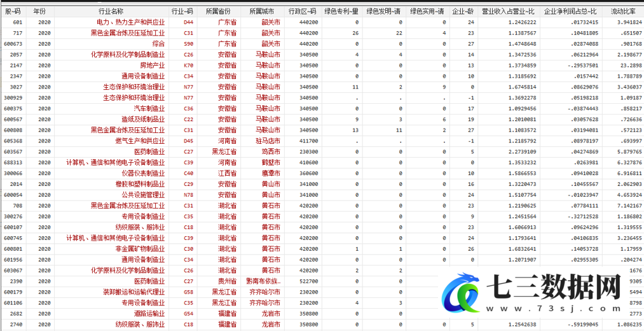This screenshot has height=331, width=644.
Task: Select the 绿色发明~请 column header
Action: tap(383, 11)
